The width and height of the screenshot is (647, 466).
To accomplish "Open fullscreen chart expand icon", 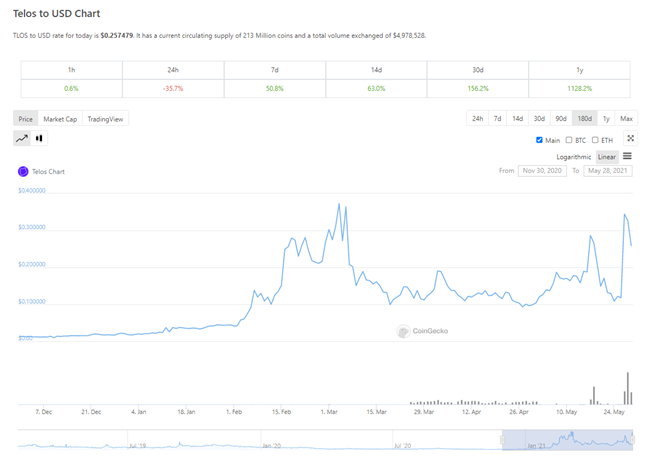I will tap(630, 138).
